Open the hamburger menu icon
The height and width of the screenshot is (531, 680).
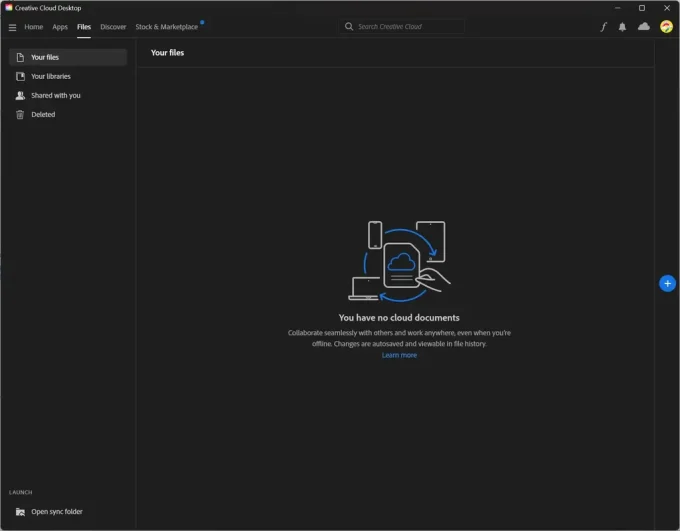pos(12,27)
